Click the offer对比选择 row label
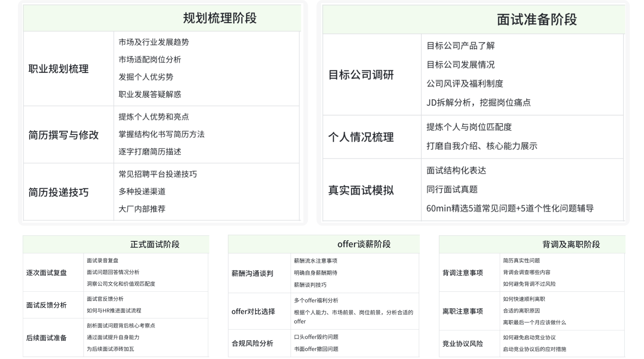 [253, 312]
